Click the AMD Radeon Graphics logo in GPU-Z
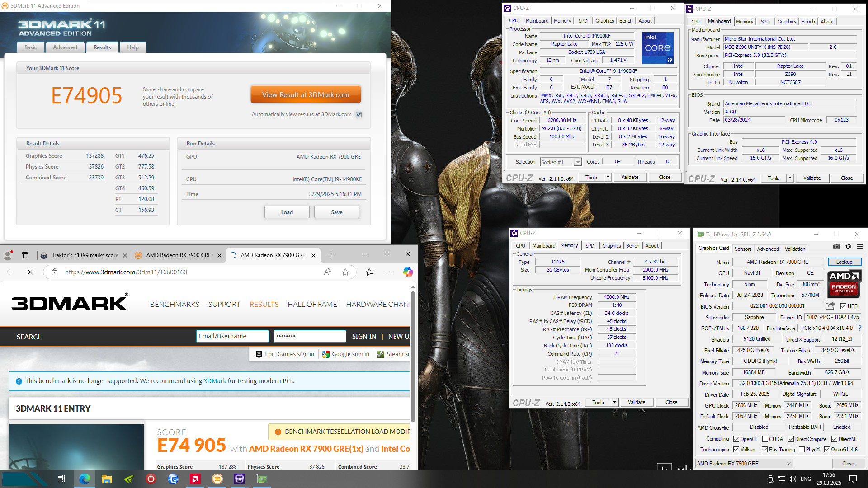 (844, 284)
